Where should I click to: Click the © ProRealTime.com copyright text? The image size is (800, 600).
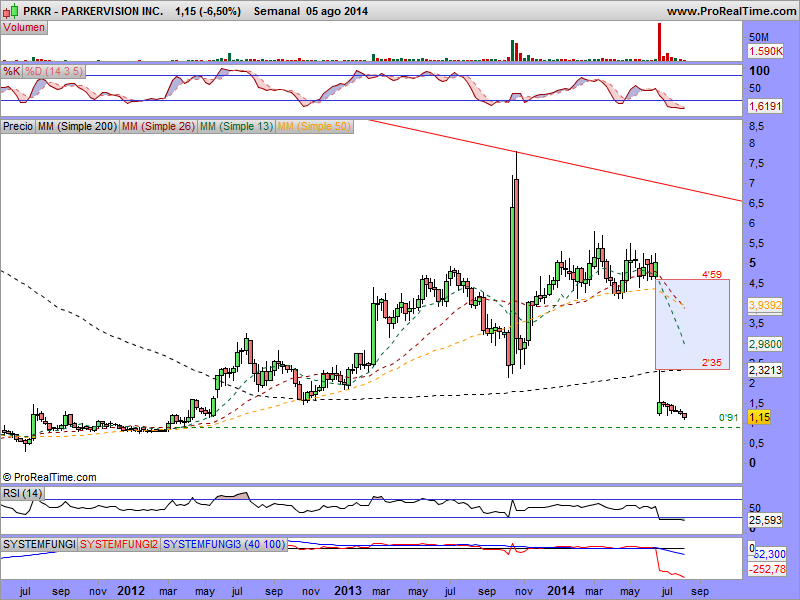(x=49, y=477)
